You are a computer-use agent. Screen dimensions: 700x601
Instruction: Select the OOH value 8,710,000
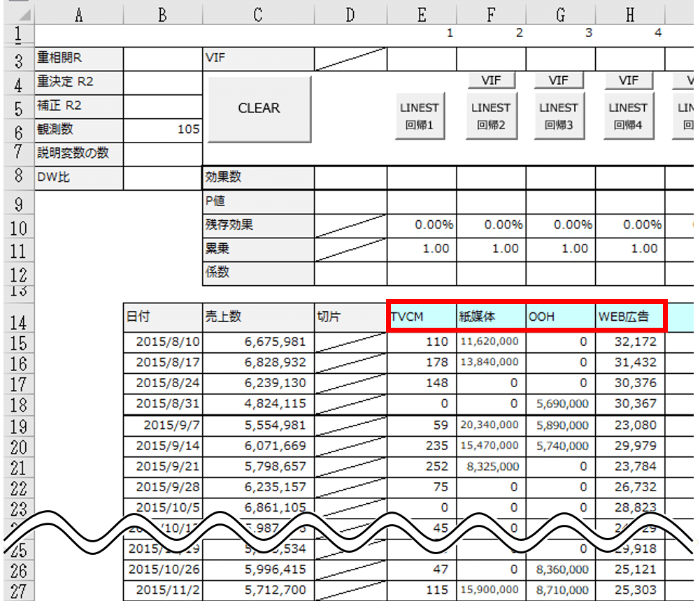(561, 591)
